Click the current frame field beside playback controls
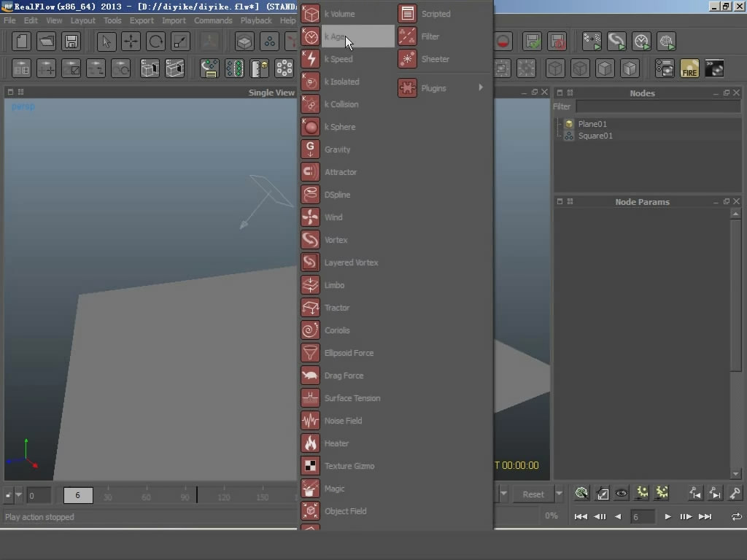 pos(643,517)
